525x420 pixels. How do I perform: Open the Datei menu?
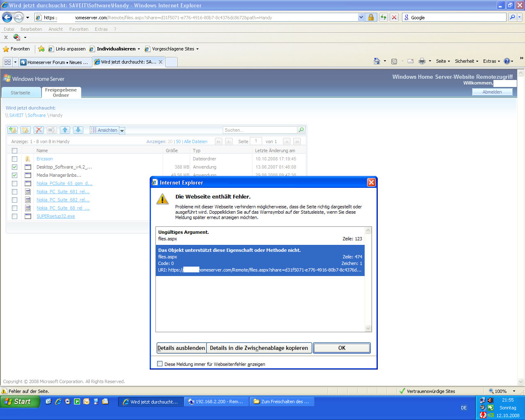pos(9,29)
